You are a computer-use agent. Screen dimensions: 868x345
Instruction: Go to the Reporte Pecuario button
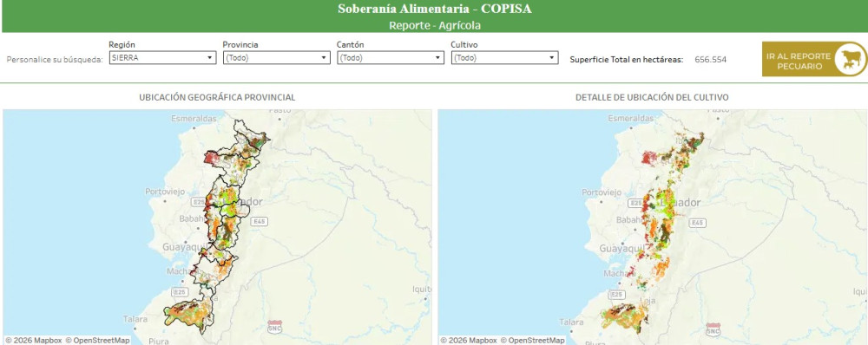point(814,59)
